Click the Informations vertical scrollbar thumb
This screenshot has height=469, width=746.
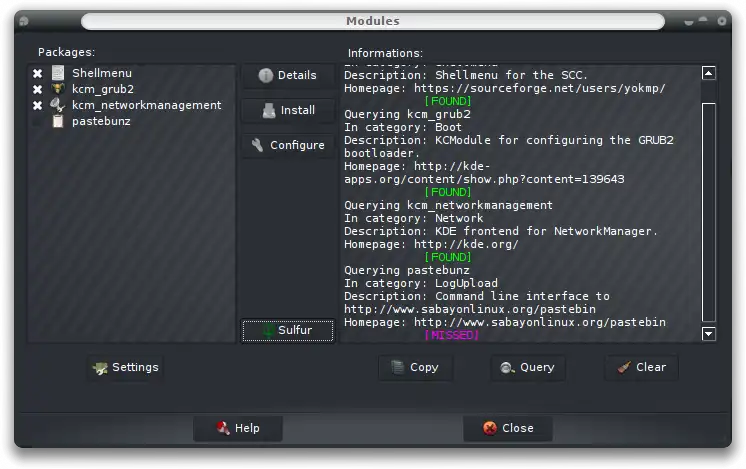point(708,212)
